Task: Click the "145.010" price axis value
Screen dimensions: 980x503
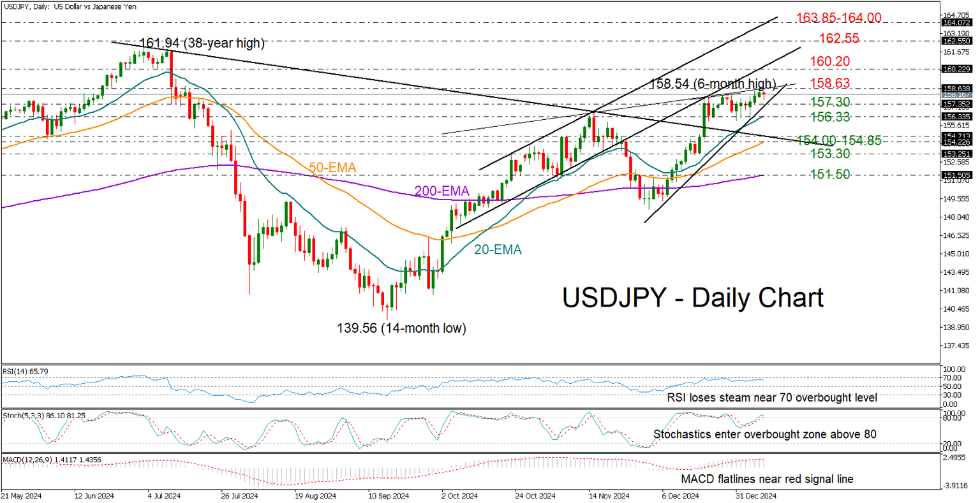Action: pos(956,254)
